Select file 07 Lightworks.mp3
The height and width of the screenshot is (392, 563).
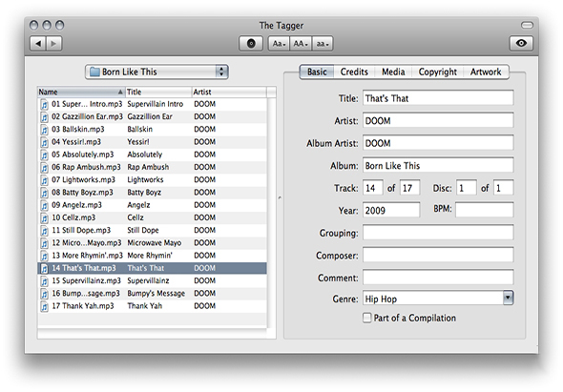pos(153,179)
